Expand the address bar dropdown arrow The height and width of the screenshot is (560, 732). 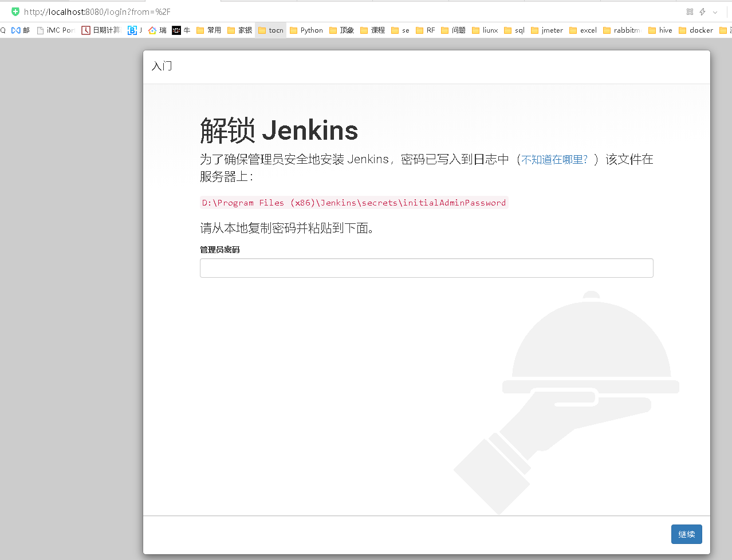tap(715, 12)
